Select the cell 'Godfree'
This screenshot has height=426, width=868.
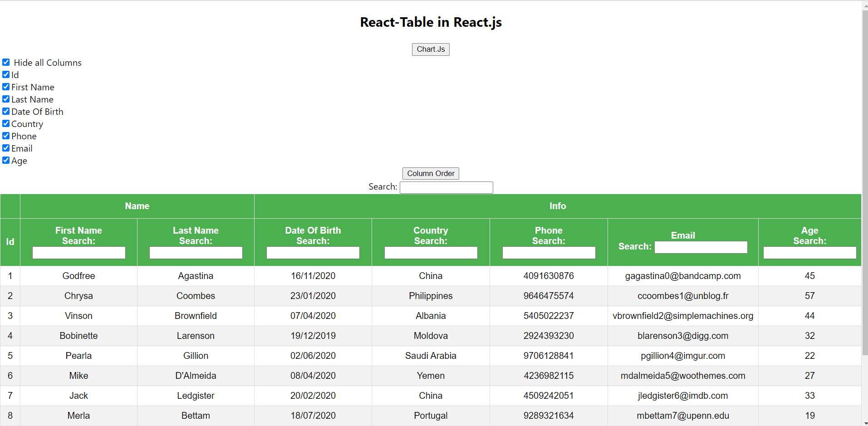(x=78, y=276)
